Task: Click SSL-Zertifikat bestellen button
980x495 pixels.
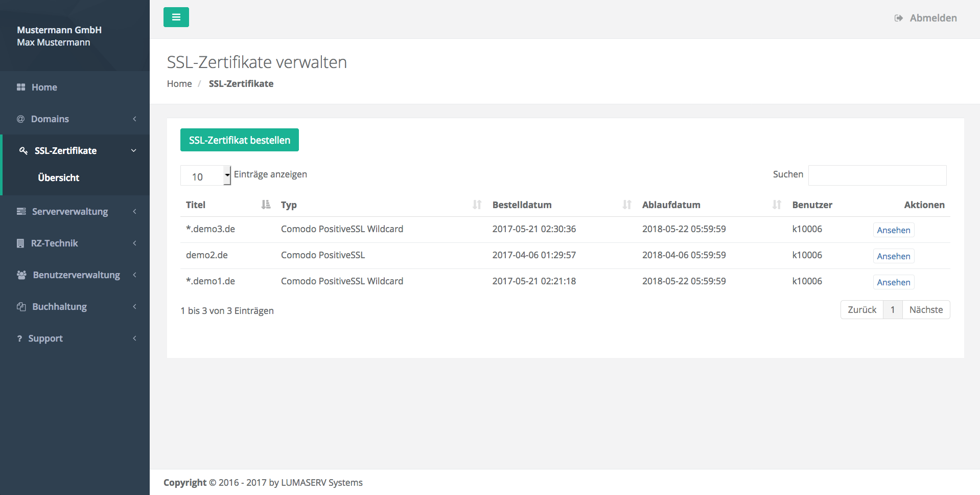Action: 240,140
